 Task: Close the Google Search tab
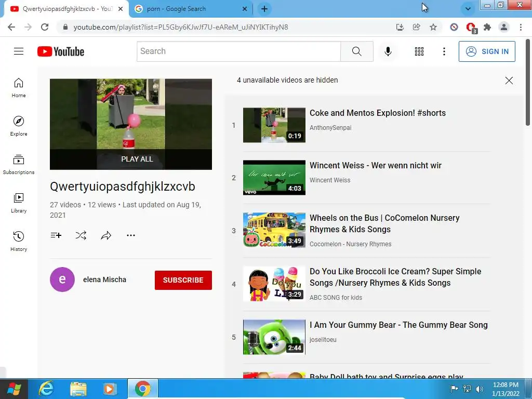[x=245, y=9]
